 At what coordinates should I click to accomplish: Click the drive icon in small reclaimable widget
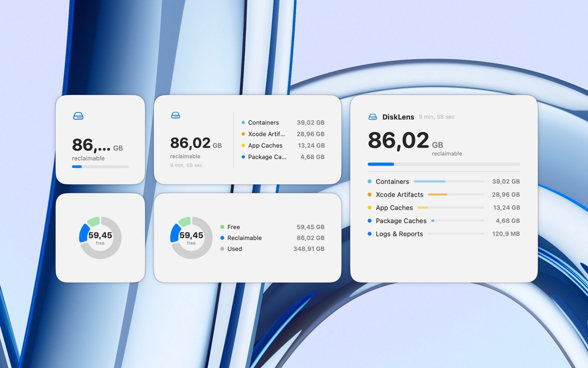click(x=78, y=116)
